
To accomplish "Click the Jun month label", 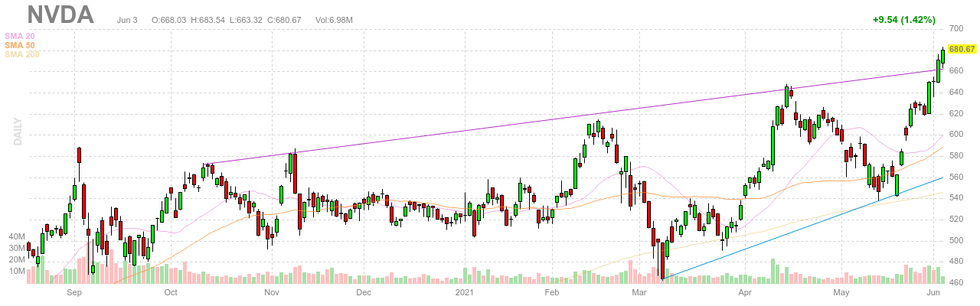I will (934, 292).
